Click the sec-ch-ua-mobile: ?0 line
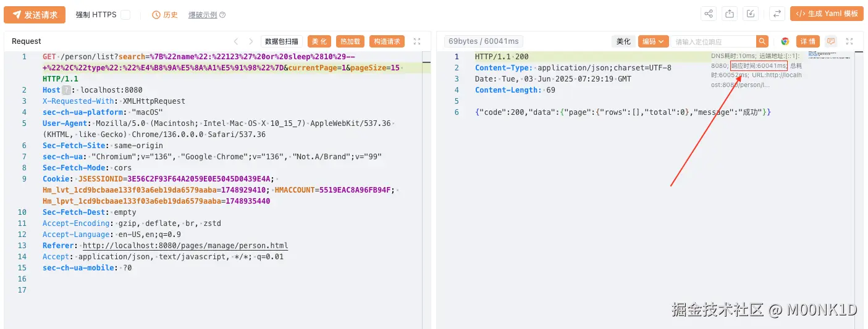868x329 pixels. coord(87,268)
